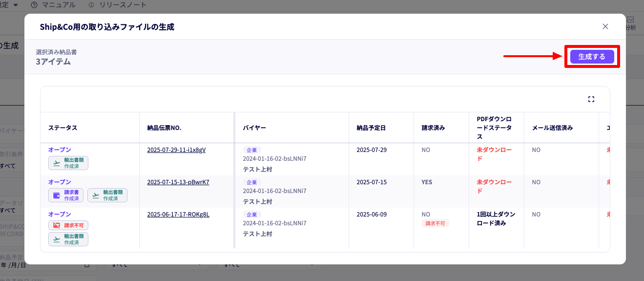Click the red 請求不可 tag under 請求済み
This screenshot has width=644, height=281.
click(436, 223)
